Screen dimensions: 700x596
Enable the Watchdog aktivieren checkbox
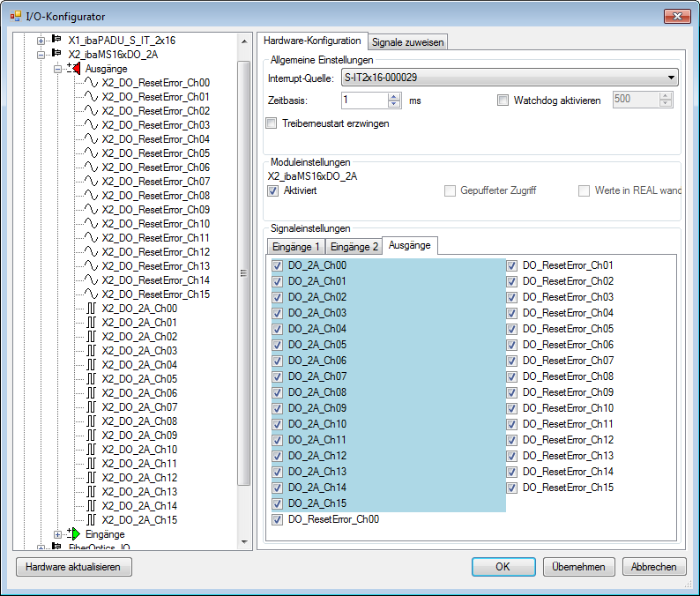tap(503, 101)
